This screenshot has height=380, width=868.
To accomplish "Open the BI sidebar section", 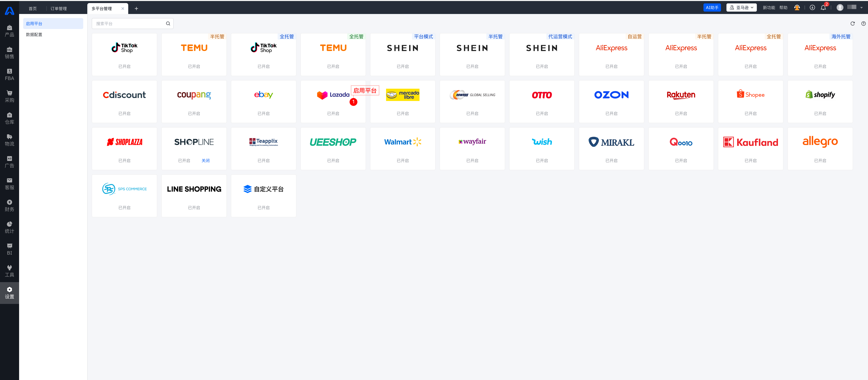I will point(9,249).
